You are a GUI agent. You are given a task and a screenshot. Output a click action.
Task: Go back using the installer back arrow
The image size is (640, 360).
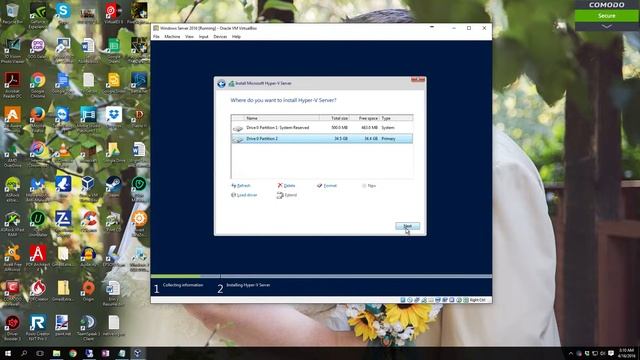point(221,84)
